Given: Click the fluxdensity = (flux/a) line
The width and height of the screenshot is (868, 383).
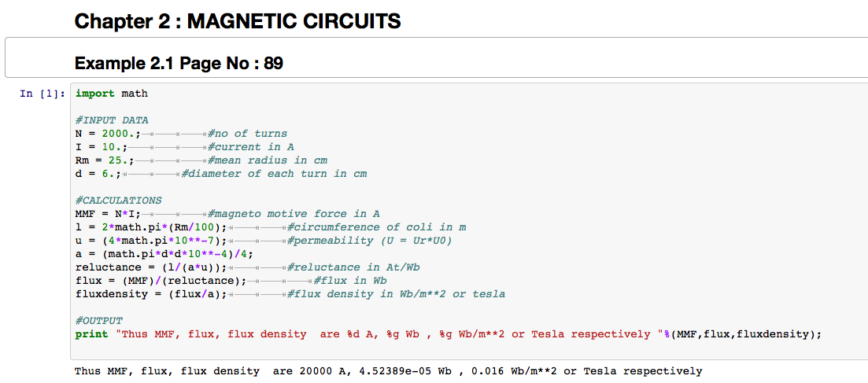Looking at the screenshot, I should click(x=150, y=294).
